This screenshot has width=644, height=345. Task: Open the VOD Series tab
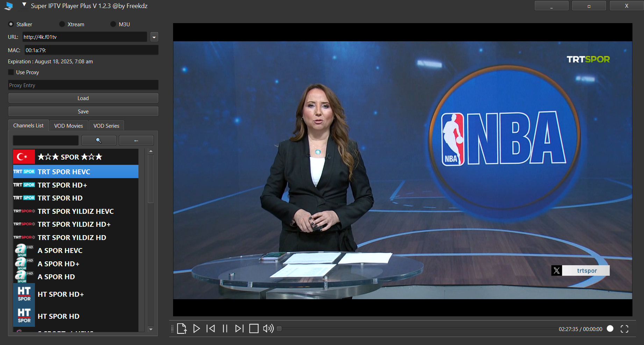(x=106, y=126)
